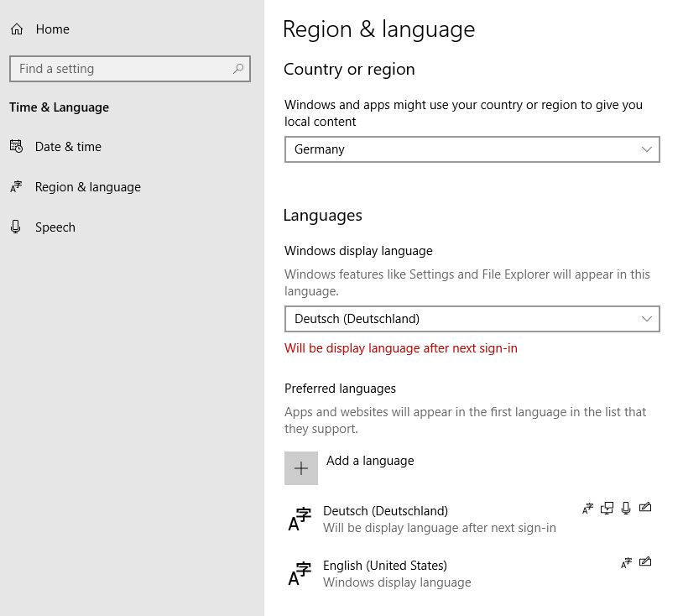Open Date & time settings page
Image resolution: width=683 pixels, height=616 pixels.
68,147
